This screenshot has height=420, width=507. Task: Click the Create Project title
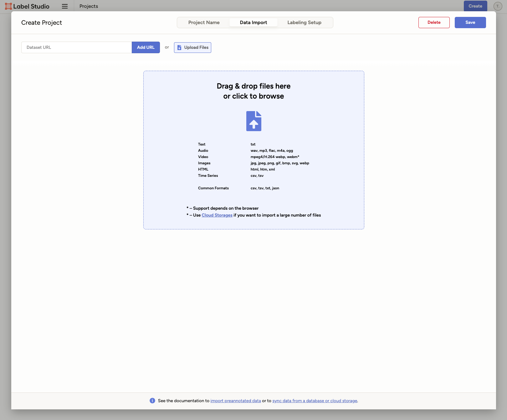[x=42, y=23]
